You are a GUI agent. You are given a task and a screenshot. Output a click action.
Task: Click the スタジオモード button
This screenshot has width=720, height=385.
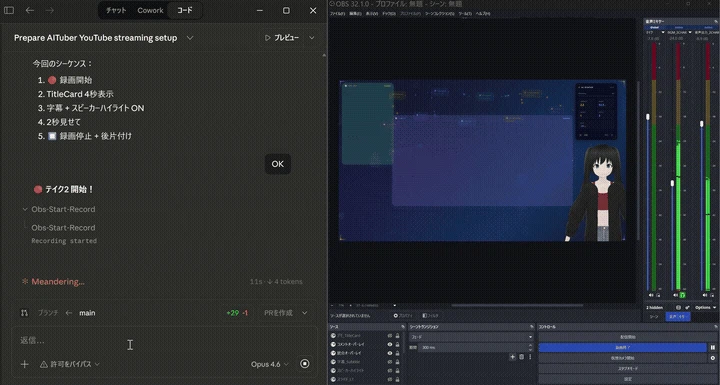point(628,368)
